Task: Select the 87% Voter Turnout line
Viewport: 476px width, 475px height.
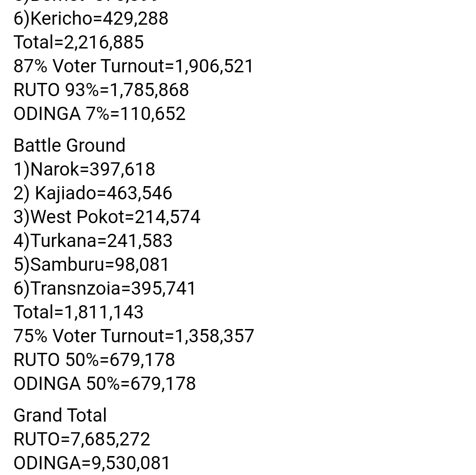Action: (134, 66)
